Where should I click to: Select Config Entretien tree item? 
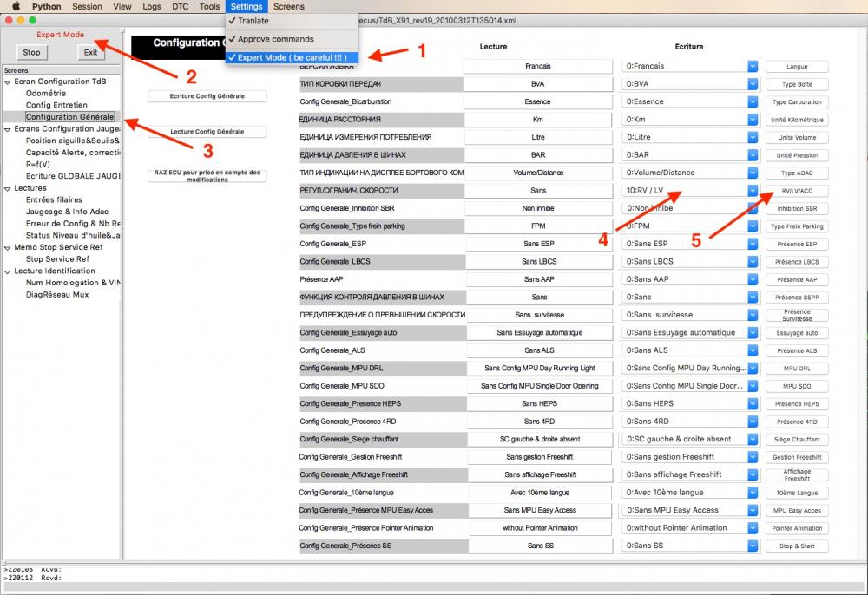pos(56,105)
